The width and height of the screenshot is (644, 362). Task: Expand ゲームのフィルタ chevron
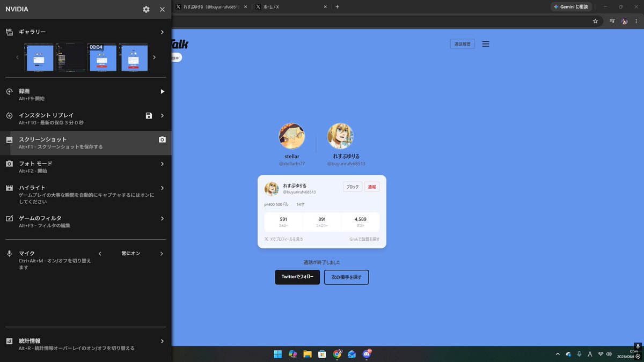coord(162,218)
